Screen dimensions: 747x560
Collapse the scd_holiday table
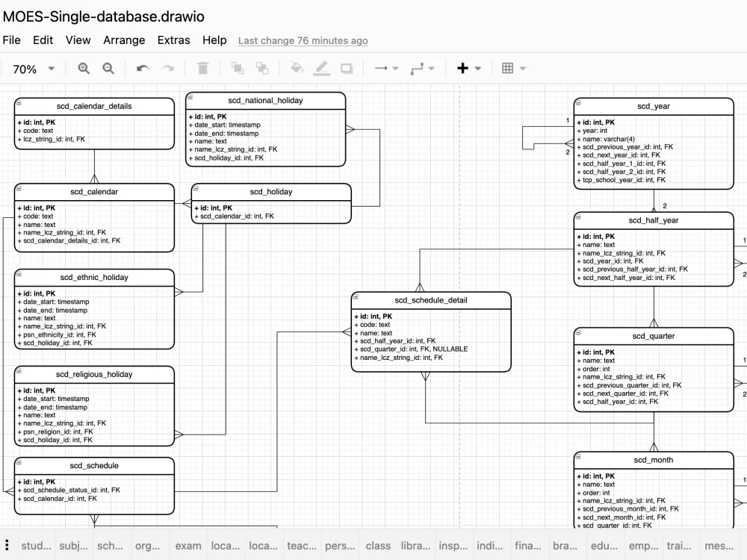point(196,188)
